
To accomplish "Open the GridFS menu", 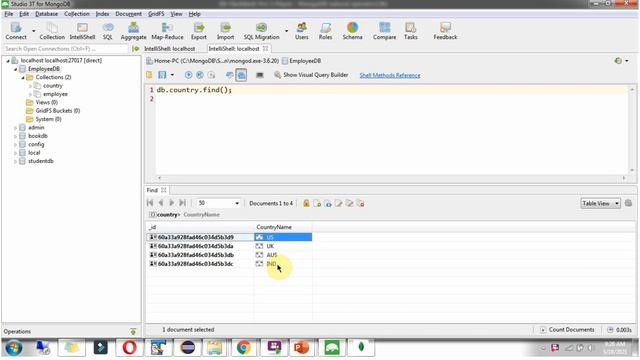I will (156, 14).
